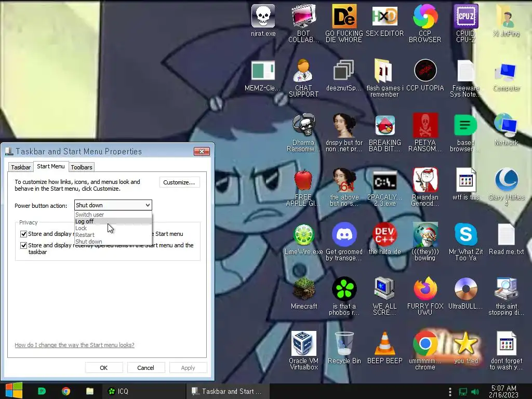Image resolution: width=532 pixels, height=399 pixels.
Task: Open the volume speaker tray icon
Action: coord(475,392)
